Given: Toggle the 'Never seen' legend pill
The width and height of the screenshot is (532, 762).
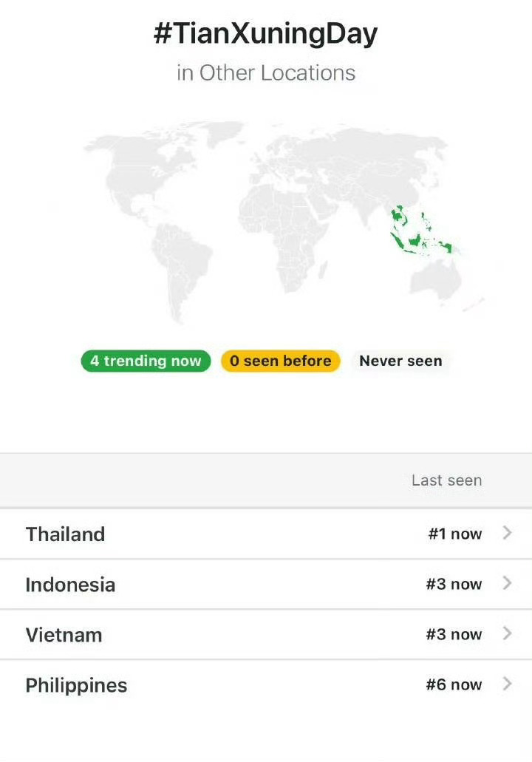Looking at the screenshot, I should (x=400, y=361).
